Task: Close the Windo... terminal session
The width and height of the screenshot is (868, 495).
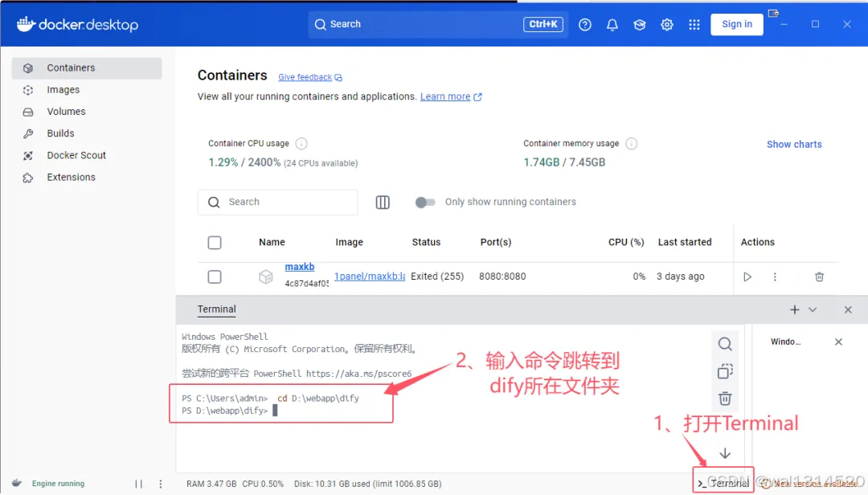Action: pyautogui.click(x=838, y=342)
